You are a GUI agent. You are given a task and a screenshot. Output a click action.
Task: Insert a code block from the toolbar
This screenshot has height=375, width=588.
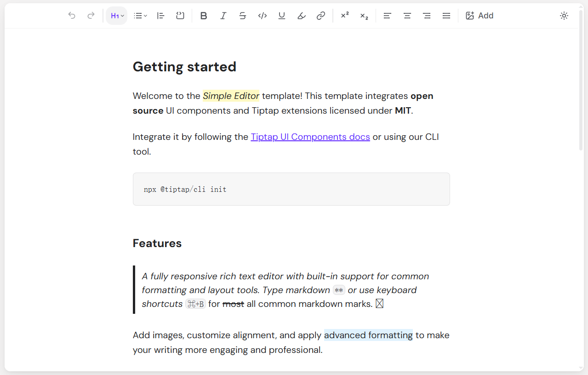tap(180, 16)
